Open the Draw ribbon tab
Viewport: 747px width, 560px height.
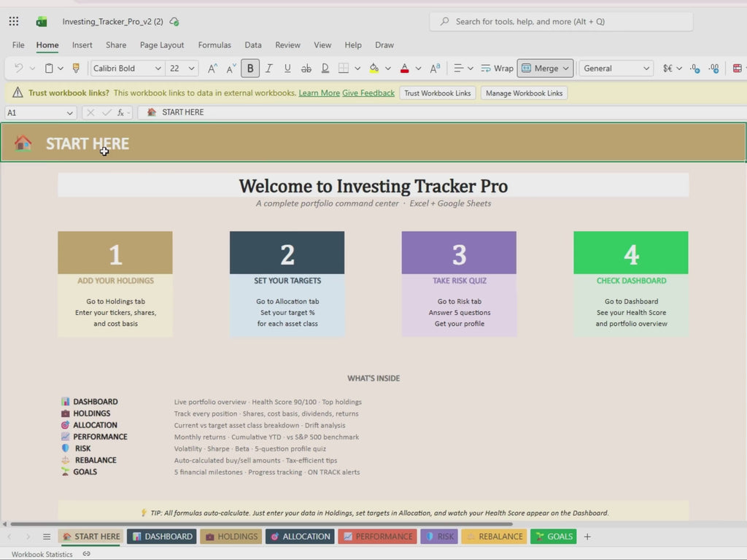pyautogui.click(x=384, y=44)
